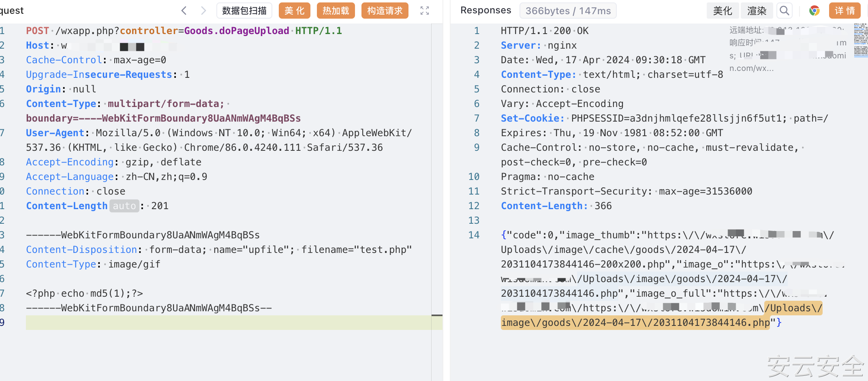Click the request editor vertical scrollbar
868x381 pixels.
pyautogui.click(x=437, y=202)
